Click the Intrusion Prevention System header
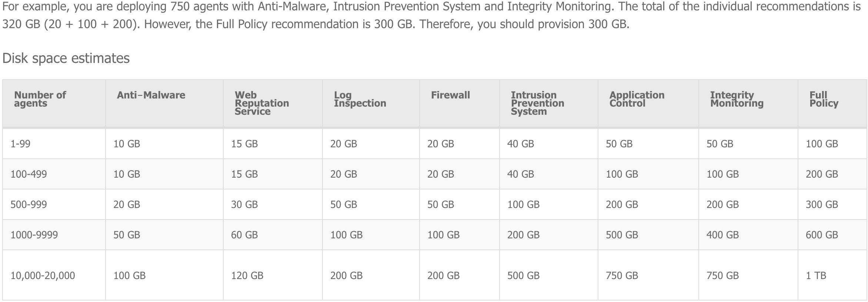868x302 pixels. [x=537, y=103]
